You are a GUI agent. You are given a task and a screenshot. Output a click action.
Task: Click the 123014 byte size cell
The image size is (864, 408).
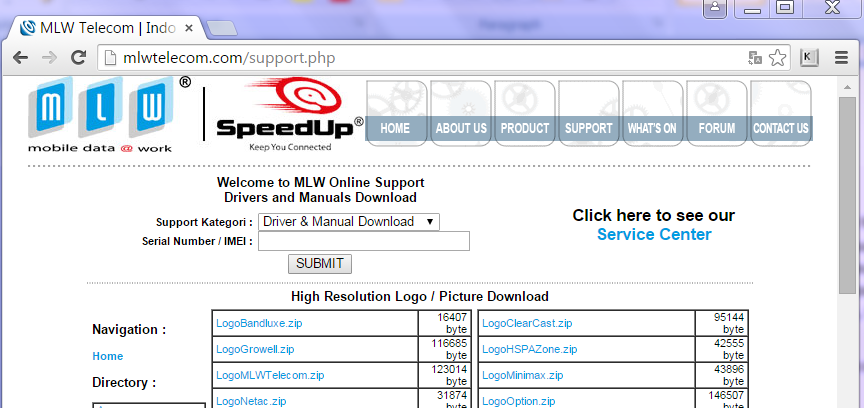point(445,375)
